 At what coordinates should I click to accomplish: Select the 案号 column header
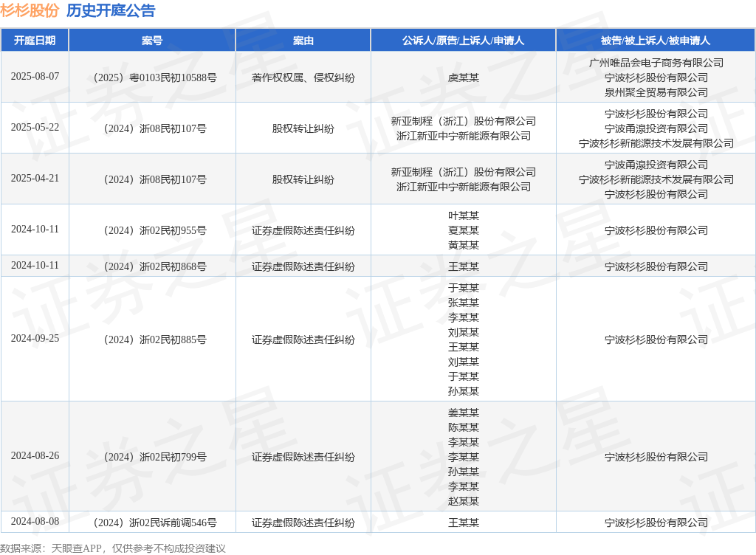click(x=152, y=41)
